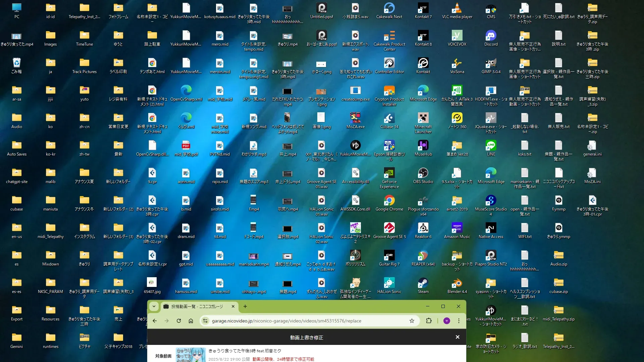Open the Minecraft Launcher icon
The height and width of the screenshot is (362, 644).
point(423,118)
